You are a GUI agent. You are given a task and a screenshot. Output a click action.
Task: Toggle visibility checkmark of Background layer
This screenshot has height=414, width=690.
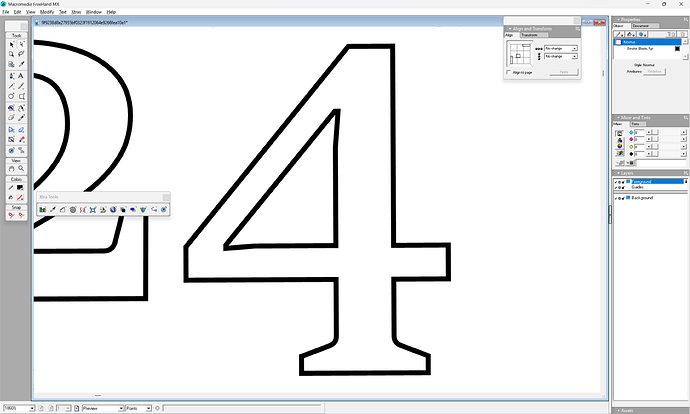tap(616, 198)
